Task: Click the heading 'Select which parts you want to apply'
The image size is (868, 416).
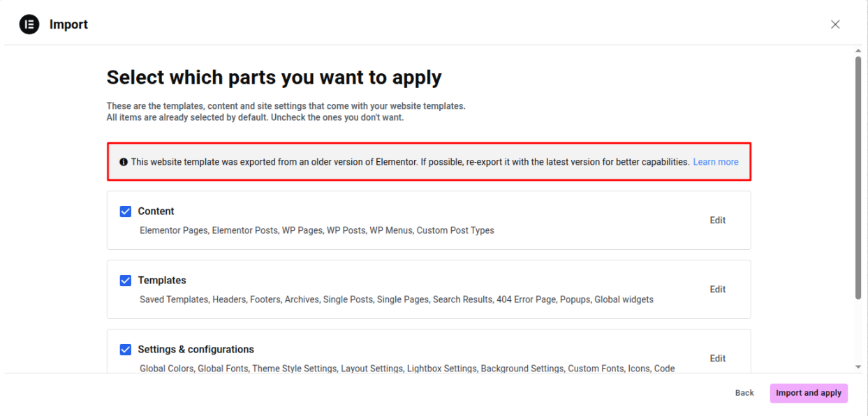Action: pos(274,77)
